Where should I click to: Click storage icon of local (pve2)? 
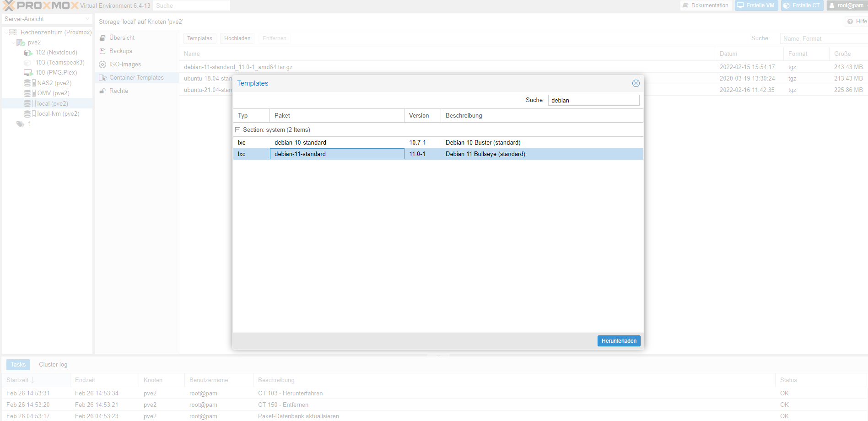pos(30,103)
